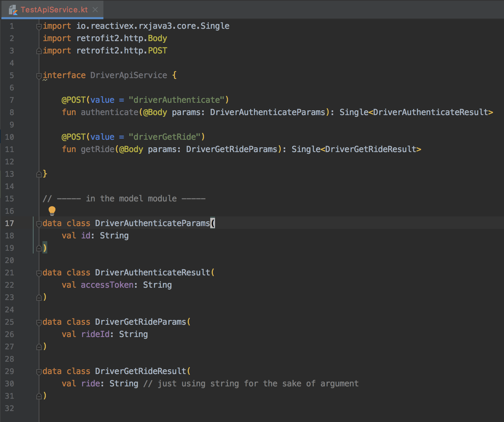Image resolution: width=504 pixels, height=422 pixels.
Task: Click the @POST annotation on line 10
Action: (74, 137)
